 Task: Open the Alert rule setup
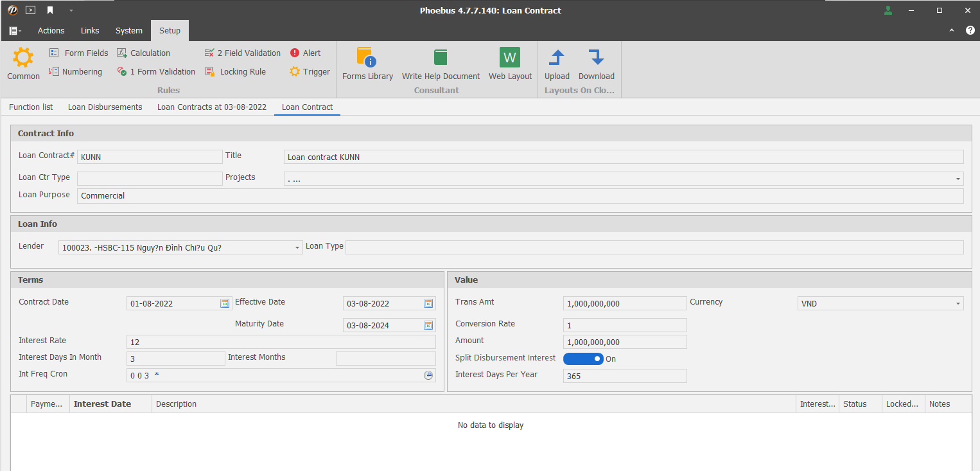click(305, 53)
